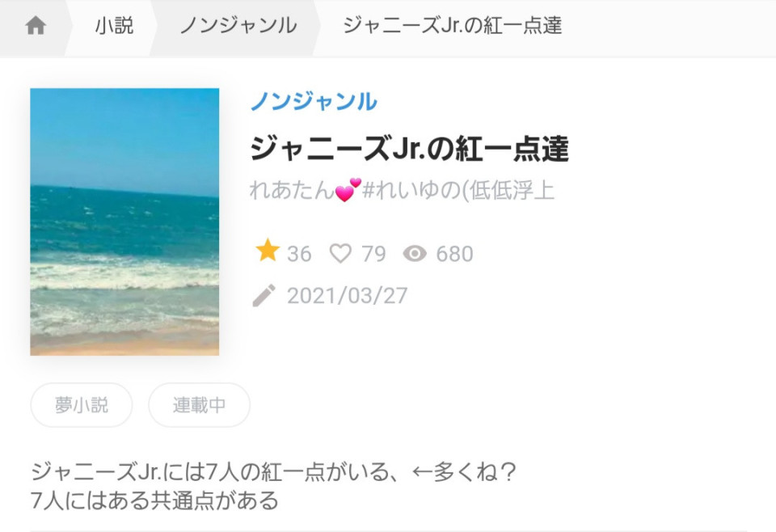Click the eye view count icon
The image size is (776, 532).
point(415,254)
